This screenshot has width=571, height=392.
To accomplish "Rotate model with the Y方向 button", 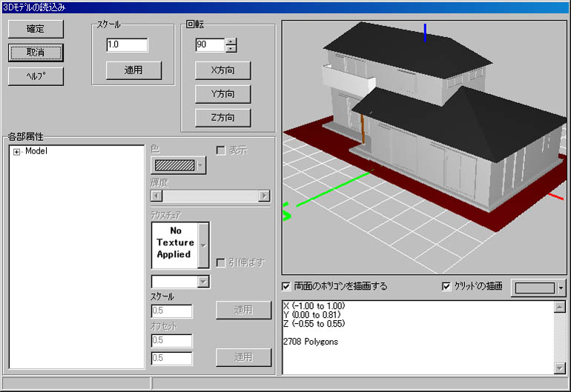I will point(222,94).
